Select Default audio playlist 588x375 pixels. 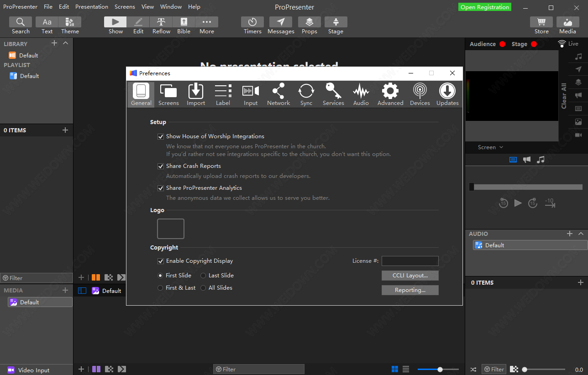(530, 245)
